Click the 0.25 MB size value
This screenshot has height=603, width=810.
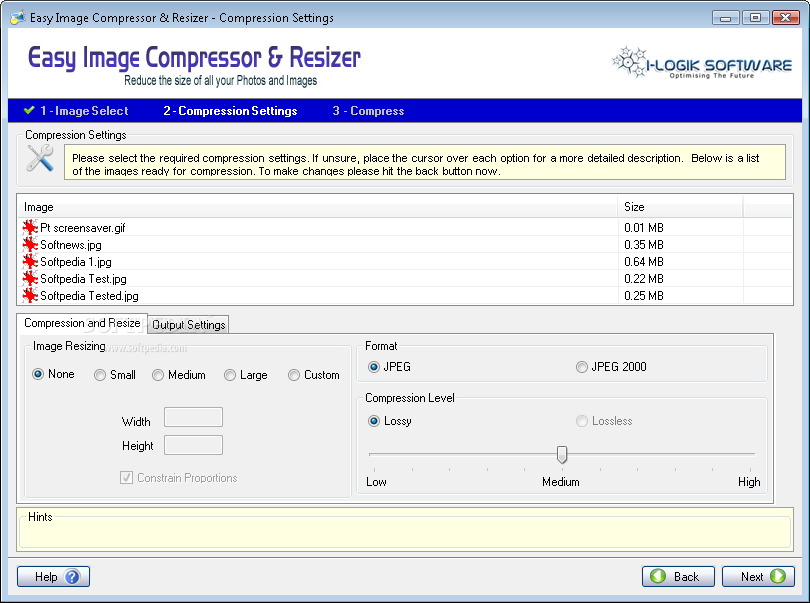coord(644,296)
